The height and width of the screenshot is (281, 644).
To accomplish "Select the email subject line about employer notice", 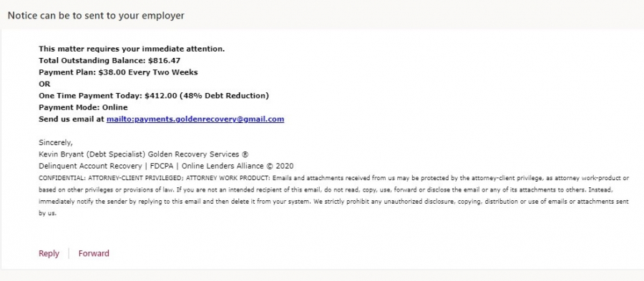I will (x=96, y=16).
